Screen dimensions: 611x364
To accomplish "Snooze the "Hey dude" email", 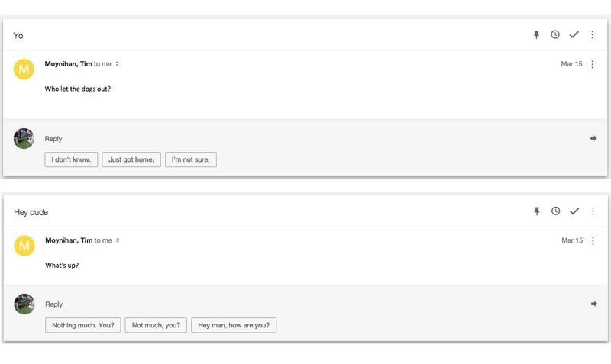I will [x=555, y=211].
